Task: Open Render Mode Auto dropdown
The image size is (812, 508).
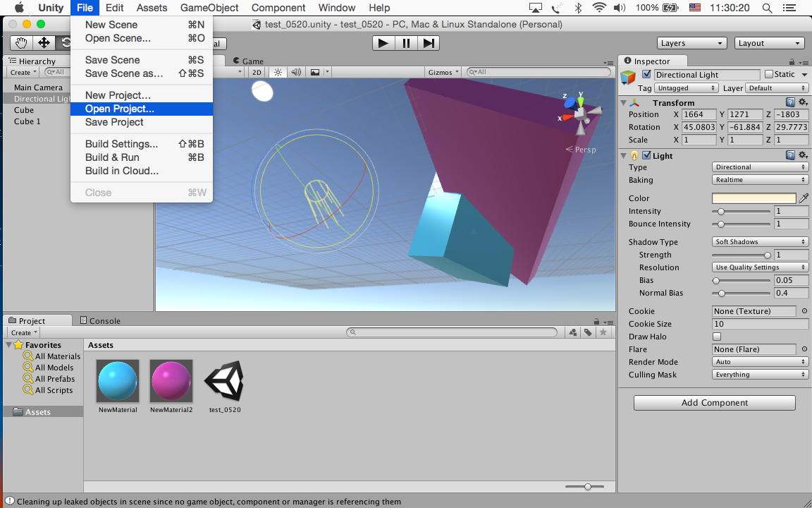Action: click(761, 362)
